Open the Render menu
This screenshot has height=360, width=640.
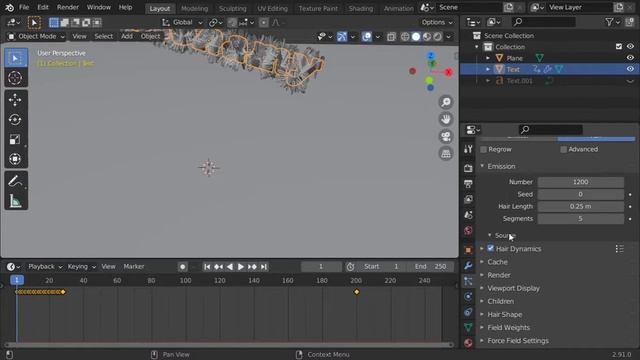68,7
